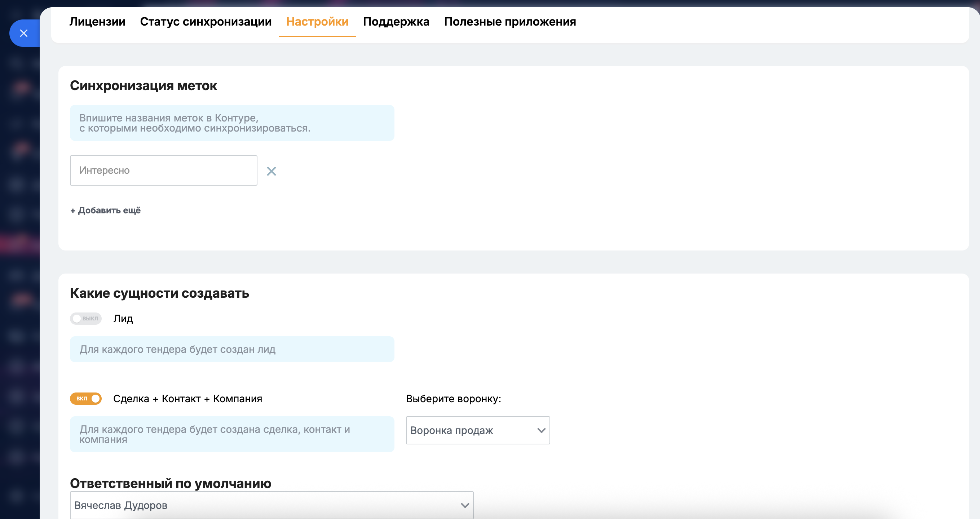The width and height of the screenshot is (980, 519).
Task: Click the "+ Добавить ещё" link
Action: pos(105,210)
